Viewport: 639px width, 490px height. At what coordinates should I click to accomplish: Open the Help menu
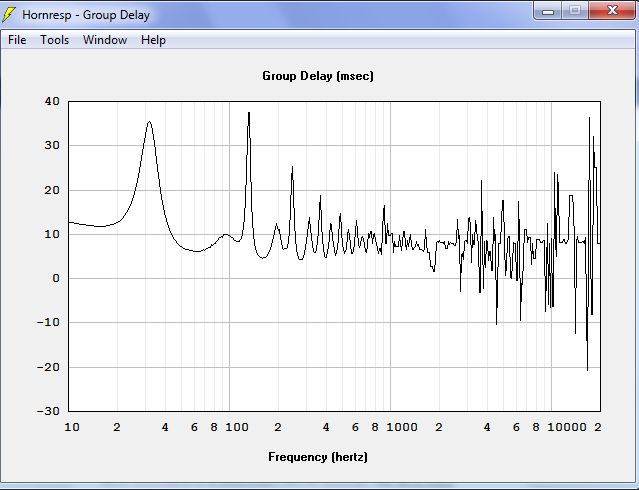click(153, 40)
